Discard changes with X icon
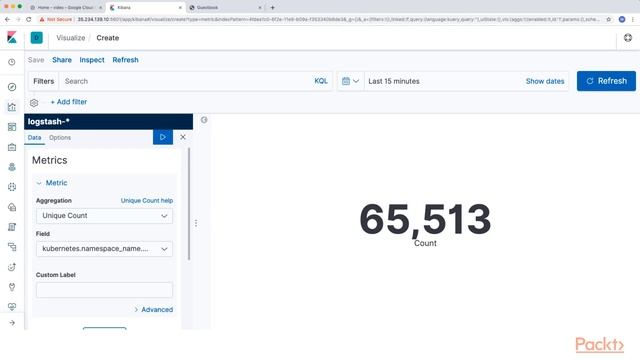 coord(183,137)
